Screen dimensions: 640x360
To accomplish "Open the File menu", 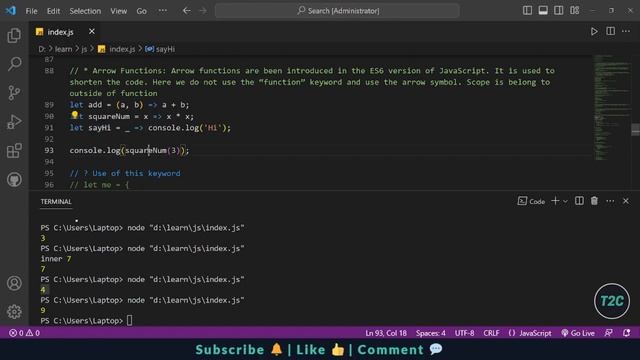I will click(x=31, y=11).
